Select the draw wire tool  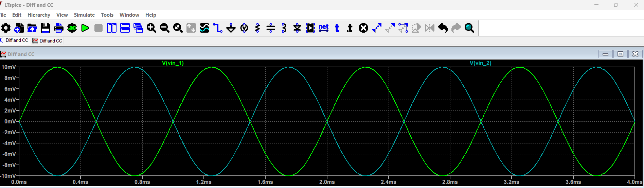pyautogui.click(x=218, y=28)
